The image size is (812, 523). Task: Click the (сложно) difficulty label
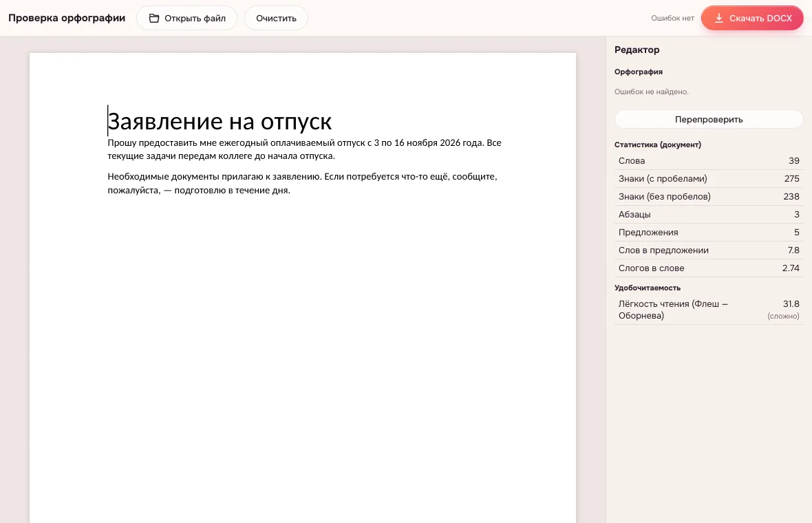click(783, 316)
